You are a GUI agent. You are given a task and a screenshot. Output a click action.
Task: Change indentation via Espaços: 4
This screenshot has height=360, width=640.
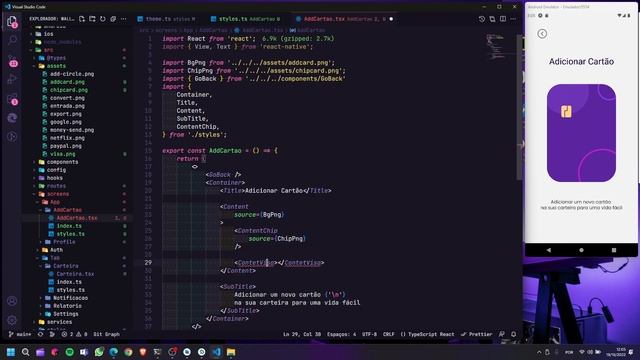(341, 334)
